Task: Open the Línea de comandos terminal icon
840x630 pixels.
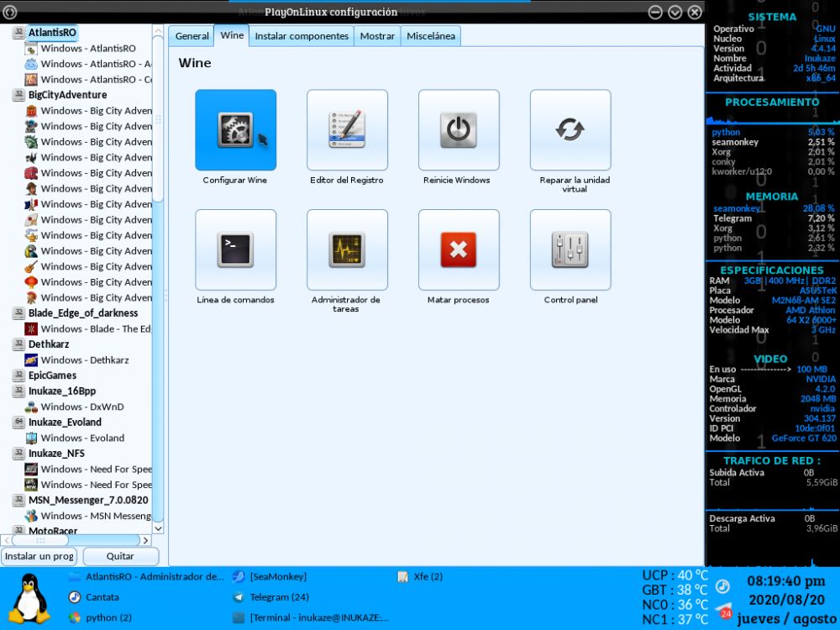Action: pyautogui.click(x=235, y=249)
